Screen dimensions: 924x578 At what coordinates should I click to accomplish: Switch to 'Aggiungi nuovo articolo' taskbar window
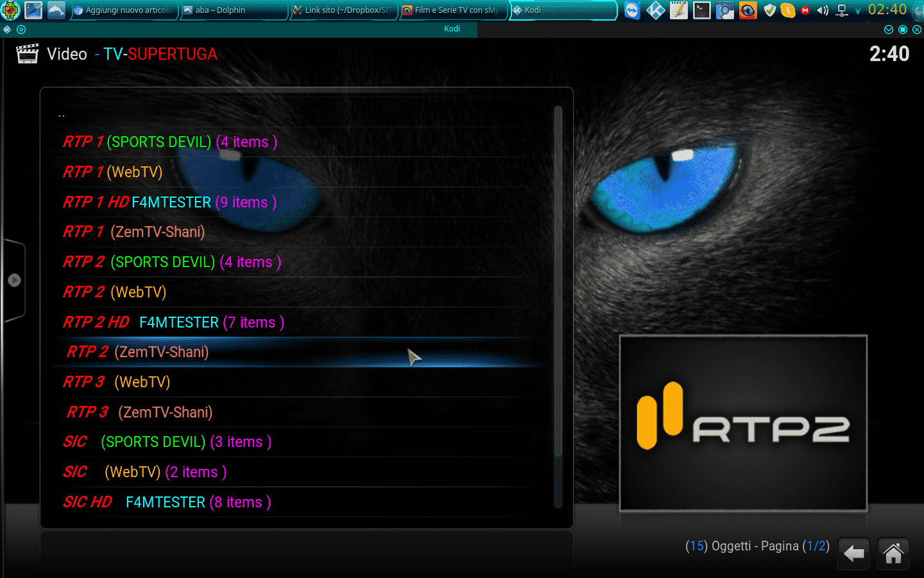pyautogui.click(x=123, y=10)
